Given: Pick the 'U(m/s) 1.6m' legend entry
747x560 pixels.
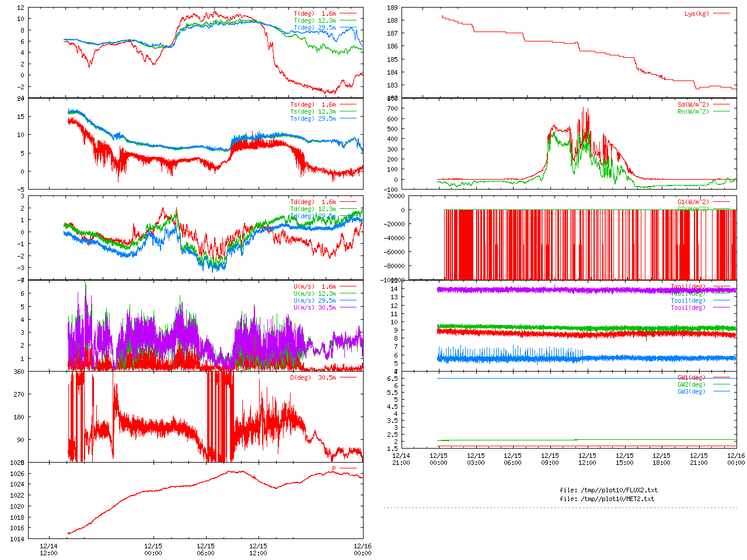Looking at the screenshot, I should [x=315, y=286].
